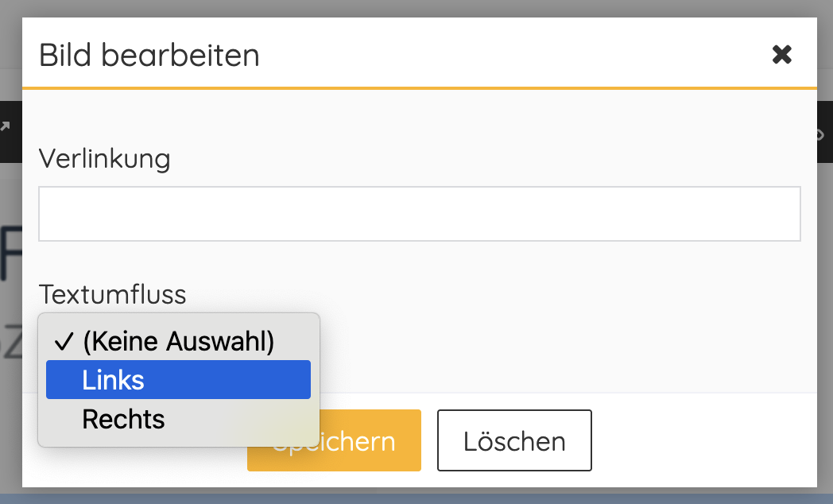Screen dimensions: 833x504
Task: Click blank dialog area right of Textumfluss
Action: coord(556,318)
